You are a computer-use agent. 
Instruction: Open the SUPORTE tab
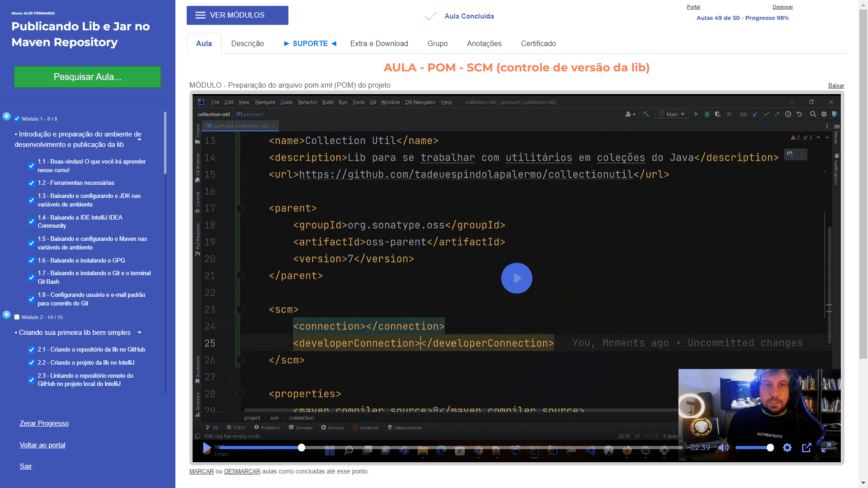[310, 43]
